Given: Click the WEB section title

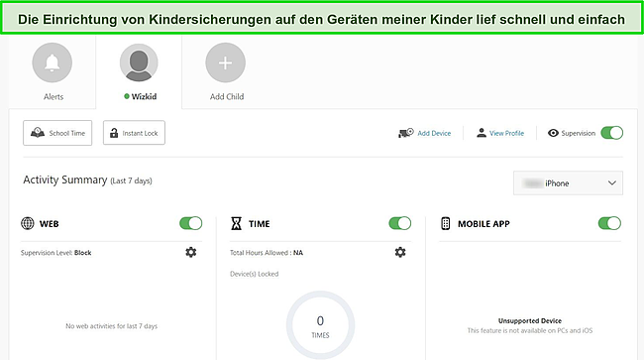Looking at the screenshot, I should click(x=49, y=224).
